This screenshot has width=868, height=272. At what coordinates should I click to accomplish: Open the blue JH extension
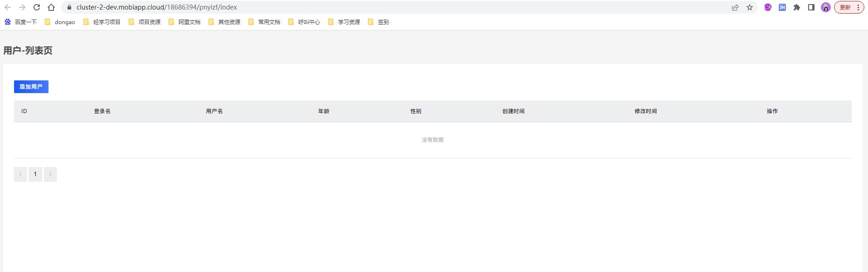point(782,7)
